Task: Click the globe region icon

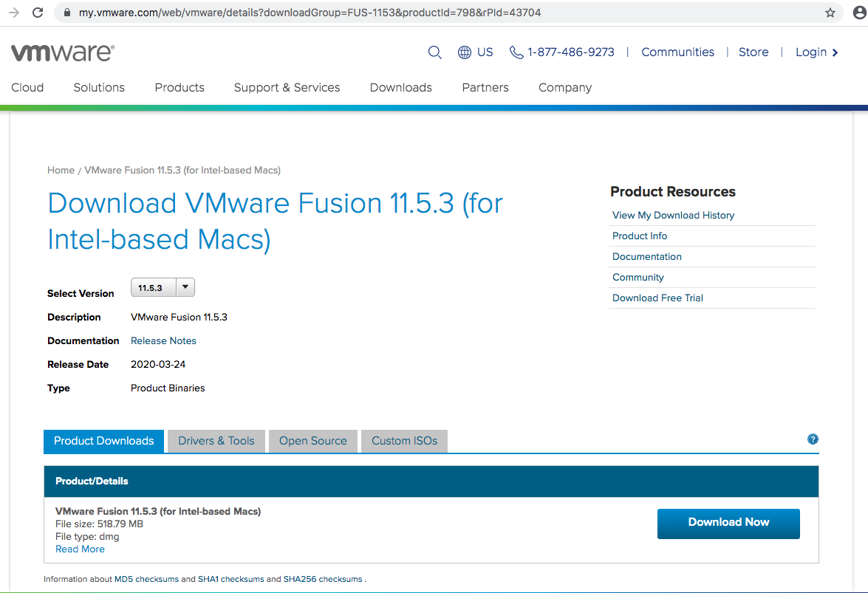Action: 465,52
